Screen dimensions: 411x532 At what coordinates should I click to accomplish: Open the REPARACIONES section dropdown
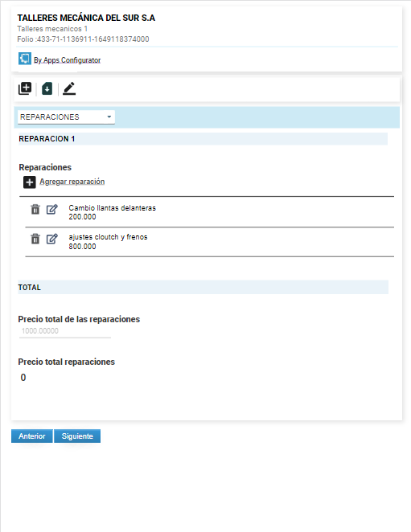[66, 117]
